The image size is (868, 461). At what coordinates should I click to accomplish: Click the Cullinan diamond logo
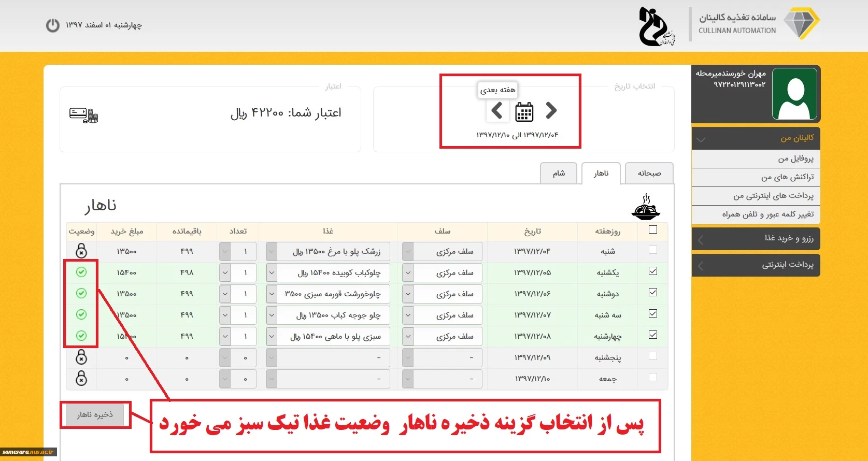click(801, 23)
